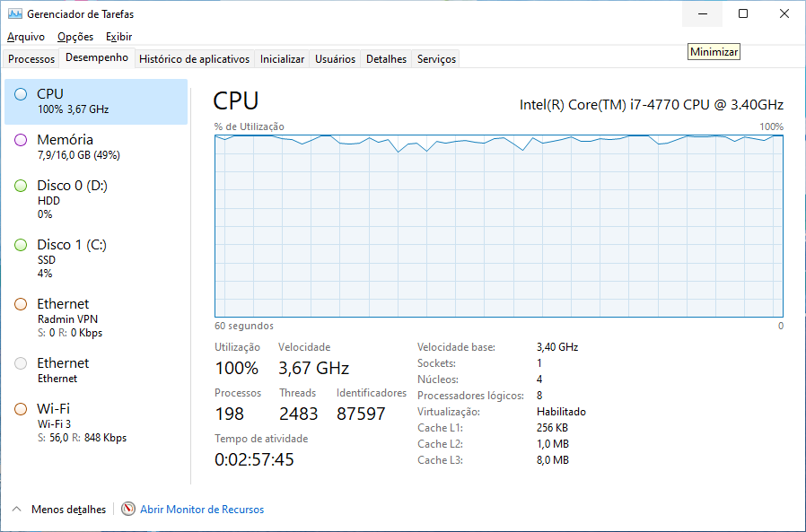Switch to Histórico de aplicativos tab
This screenshot has width=806, height=532.
pos(194,58)
